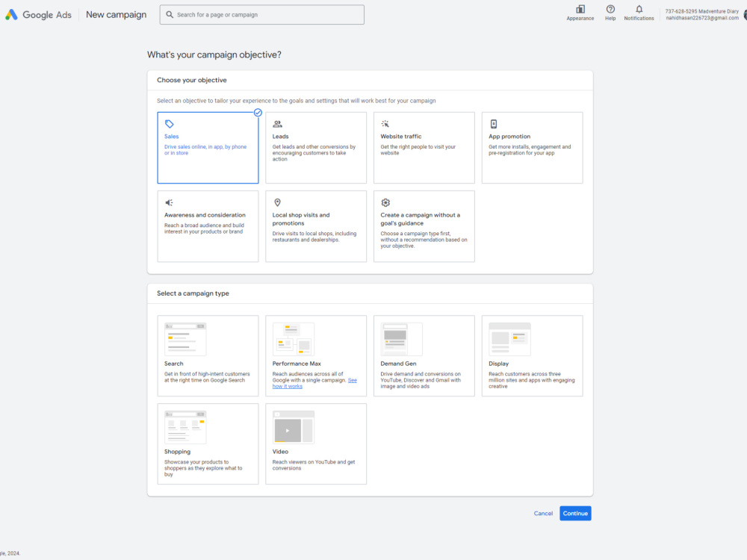Click the Video campaign thumbnail image

pyautogui.click(x=294, y=427)
